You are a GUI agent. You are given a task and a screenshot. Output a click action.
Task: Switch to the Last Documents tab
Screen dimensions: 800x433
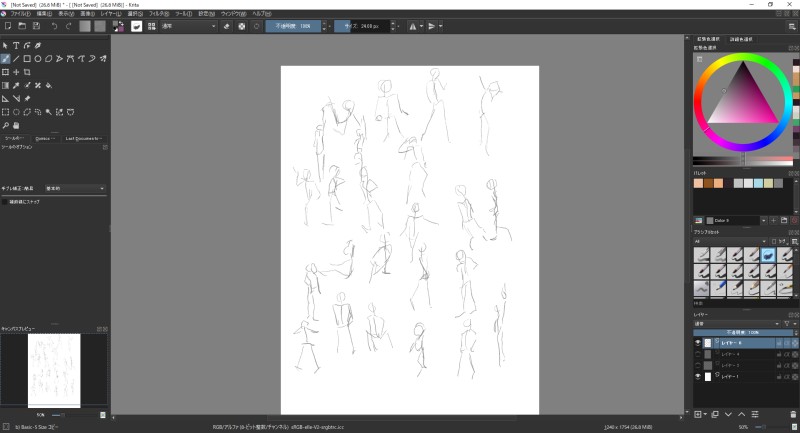pos(84,138)
